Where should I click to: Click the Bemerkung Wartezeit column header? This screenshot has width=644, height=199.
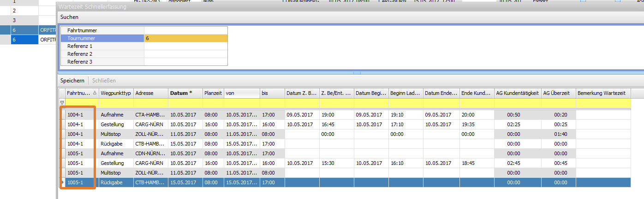tap(602, 93)
